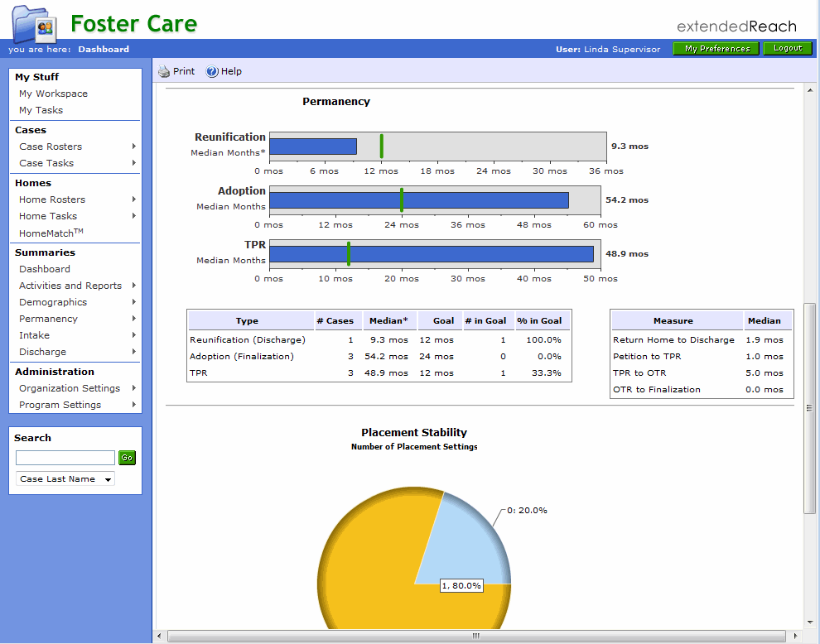Screen dimensions: 820x644
Task: Open Program Settings menu item
Action: coord(60,405)
